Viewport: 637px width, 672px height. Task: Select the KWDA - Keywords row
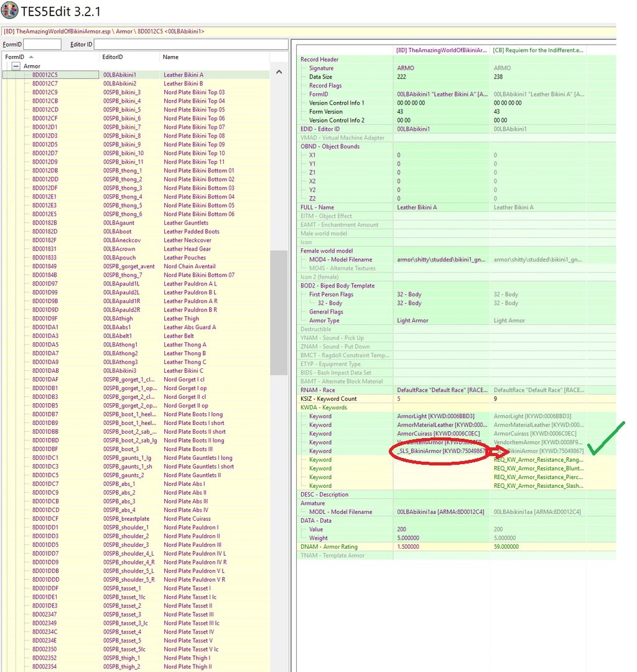pos(456,407)
